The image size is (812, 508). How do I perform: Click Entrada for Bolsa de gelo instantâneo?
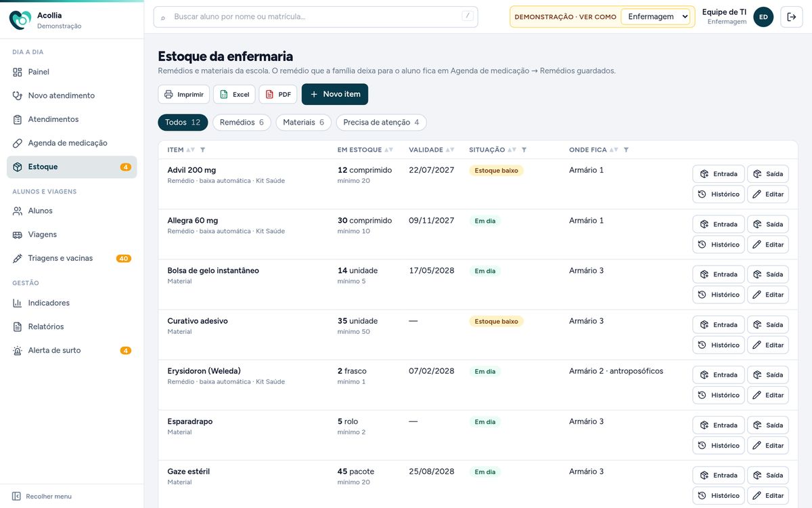[x=719, y=274]
